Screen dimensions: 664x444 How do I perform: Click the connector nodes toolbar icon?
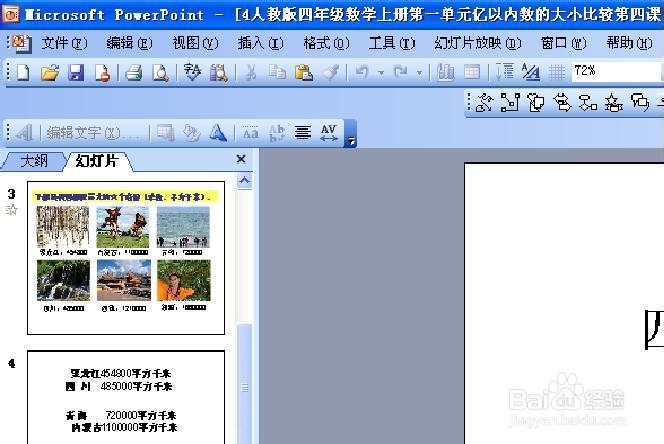click(x=510, y=103)
